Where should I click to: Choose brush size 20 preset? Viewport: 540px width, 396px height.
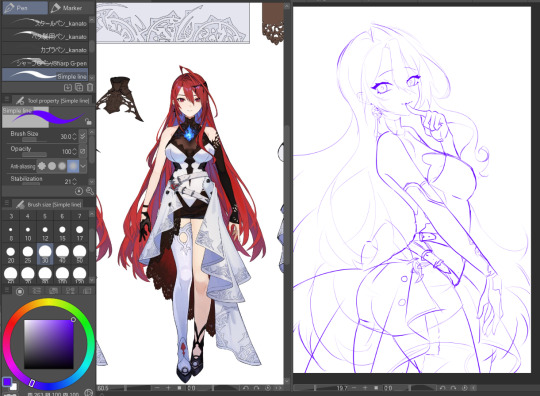click(x=11, y=254)
